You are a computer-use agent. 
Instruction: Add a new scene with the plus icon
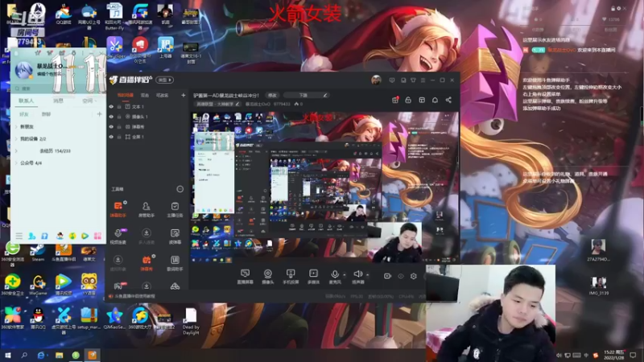click(184, 95)
